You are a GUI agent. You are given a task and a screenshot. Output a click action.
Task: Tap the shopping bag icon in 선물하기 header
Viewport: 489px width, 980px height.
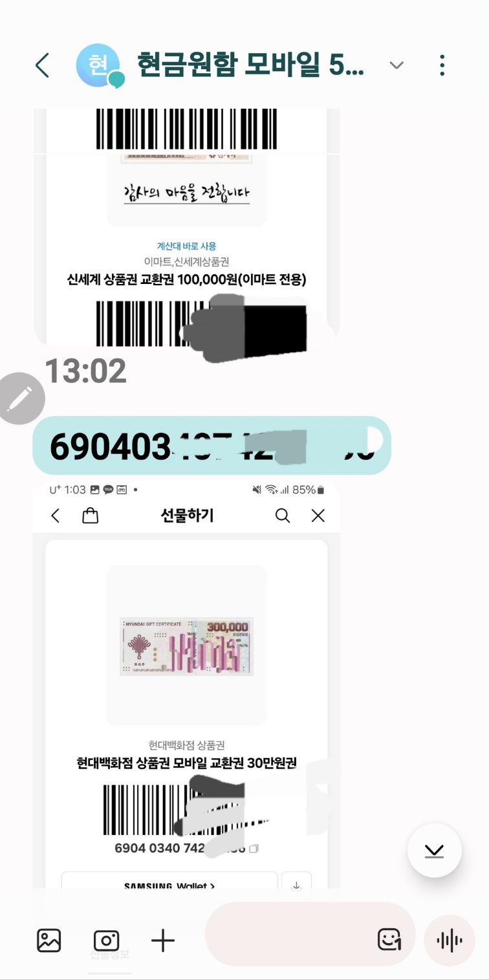[91, 516]
